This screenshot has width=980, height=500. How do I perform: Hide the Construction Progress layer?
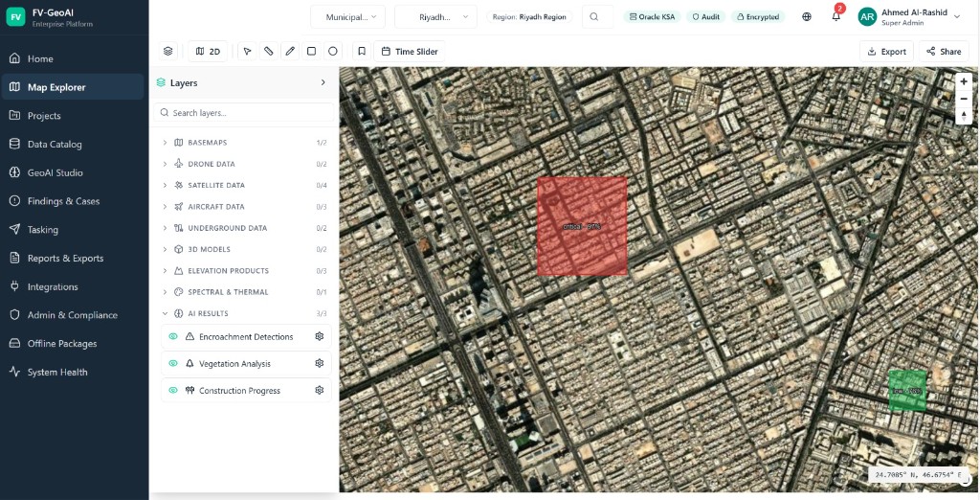tap(173, 391)
